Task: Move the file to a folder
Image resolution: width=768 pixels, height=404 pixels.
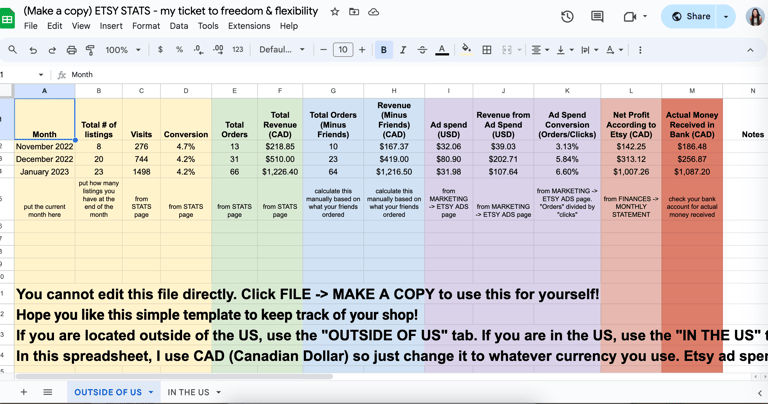Action: pos(354,12)
